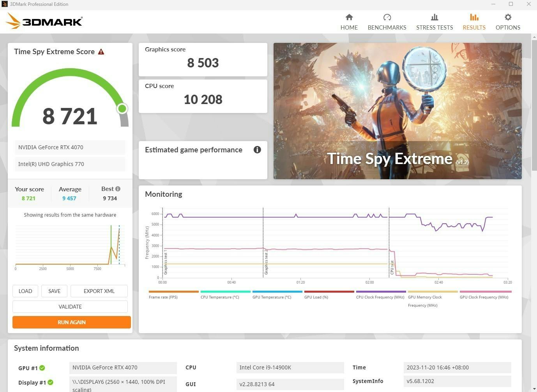537x392 pixels.
Task: Run the benchmark again
Action: 72,322
